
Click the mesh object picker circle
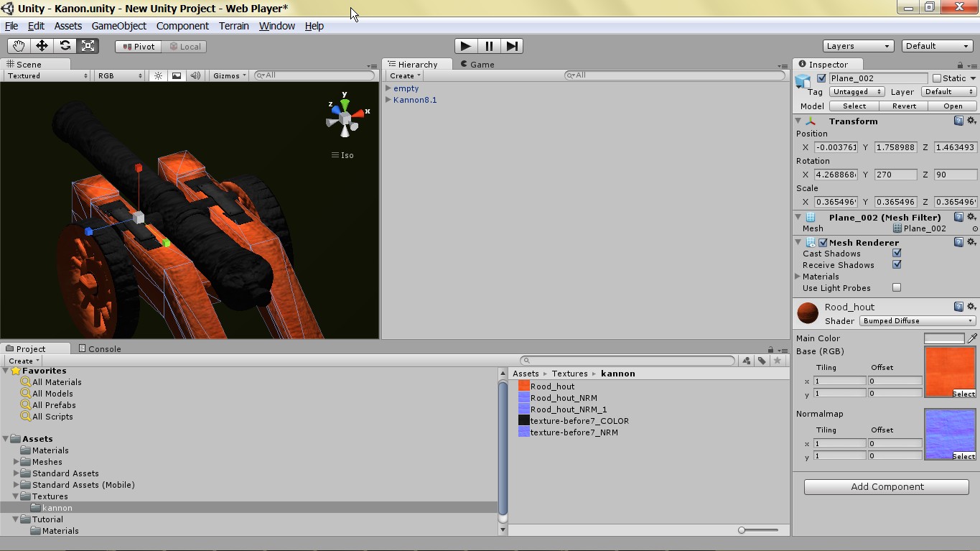975,228
